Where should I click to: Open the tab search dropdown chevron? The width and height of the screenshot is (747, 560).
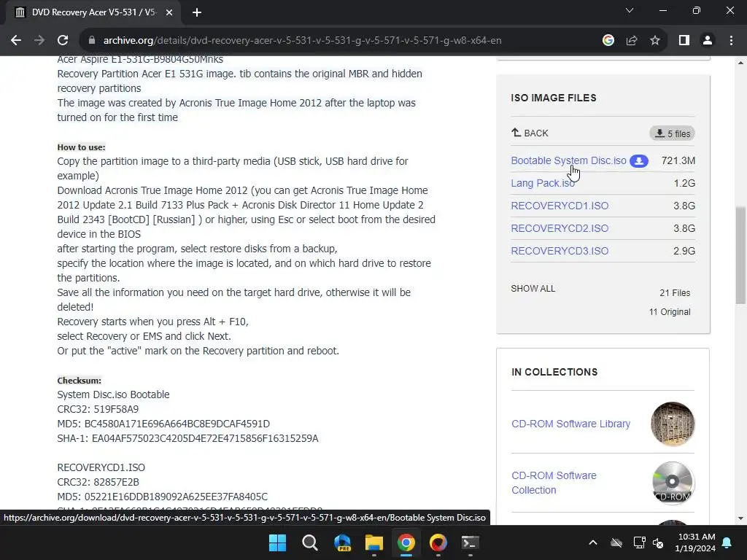pos(630,10)
